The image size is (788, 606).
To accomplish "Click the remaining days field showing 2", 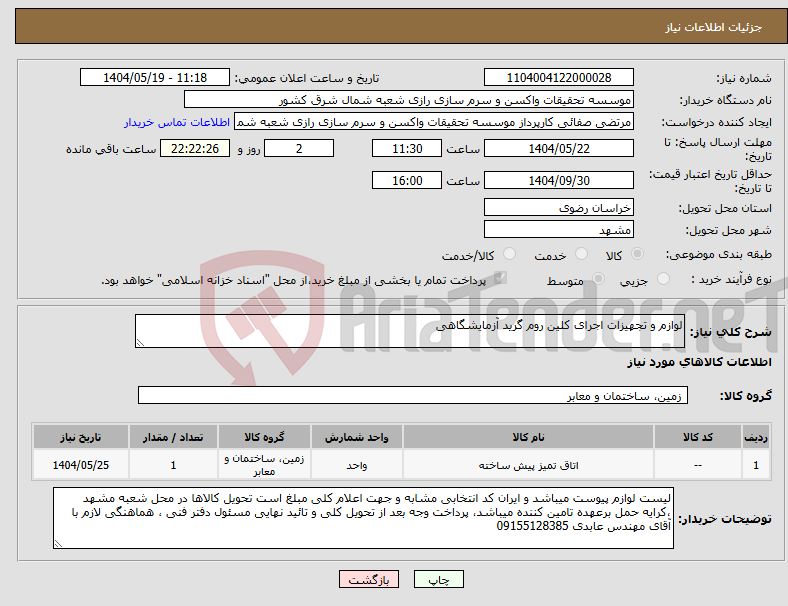I will (x=299, y=148).
